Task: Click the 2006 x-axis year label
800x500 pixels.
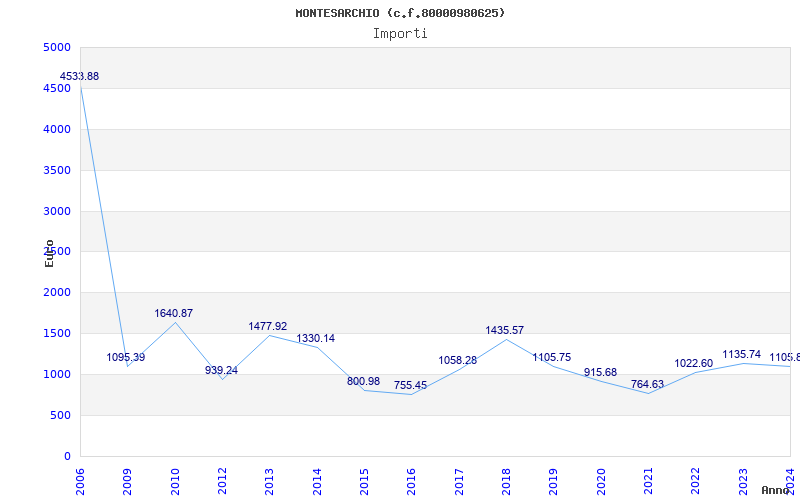Action: (x=80, y=481)
